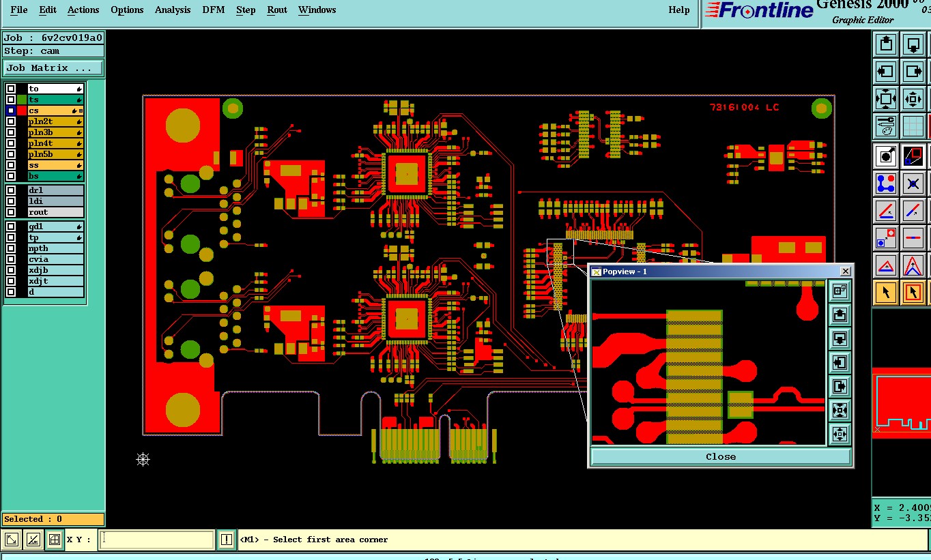Select the cvia layer name
Screen dimensions: 931x560
(x=55, y=259)
